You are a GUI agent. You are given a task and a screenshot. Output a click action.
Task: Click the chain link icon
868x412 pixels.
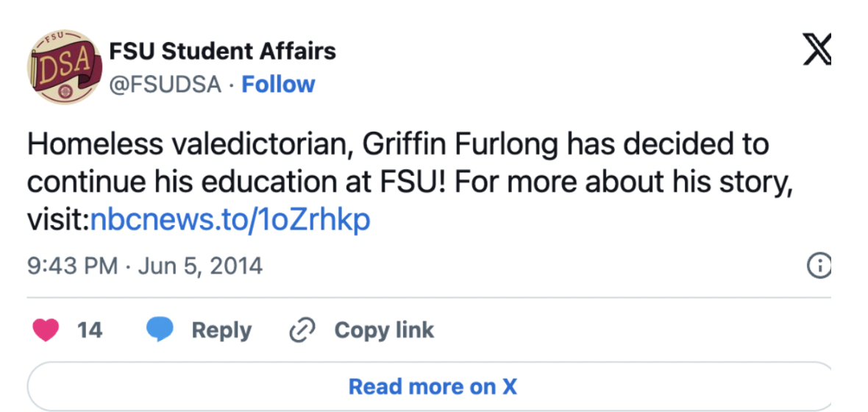pos(303,330)
